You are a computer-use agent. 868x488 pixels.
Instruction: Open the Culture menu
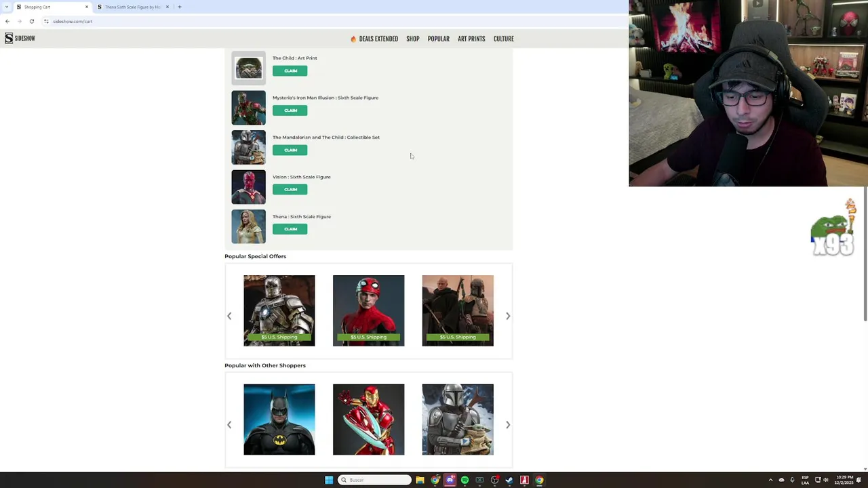504,39
